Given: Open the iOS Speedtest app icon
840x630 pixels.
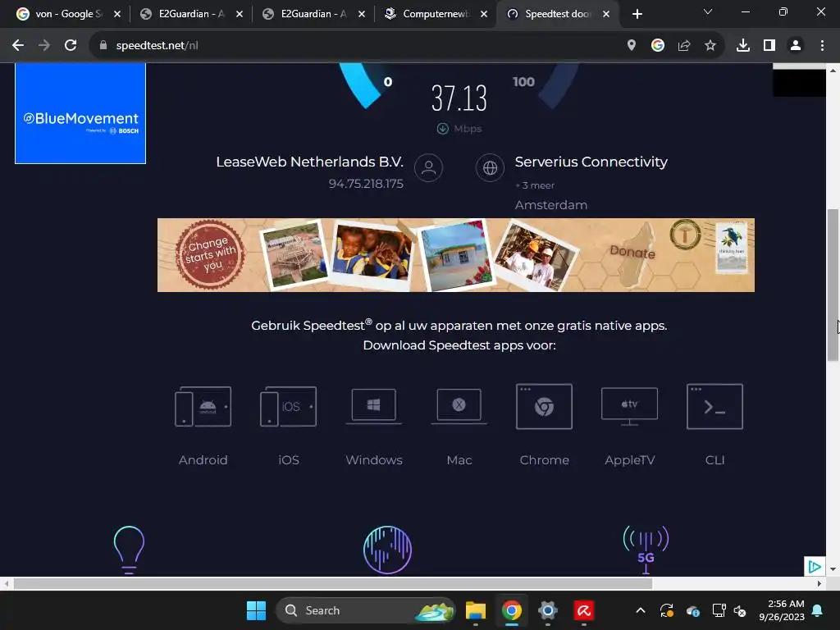Looking at the screenshot, I should click(x=288, y=406).
